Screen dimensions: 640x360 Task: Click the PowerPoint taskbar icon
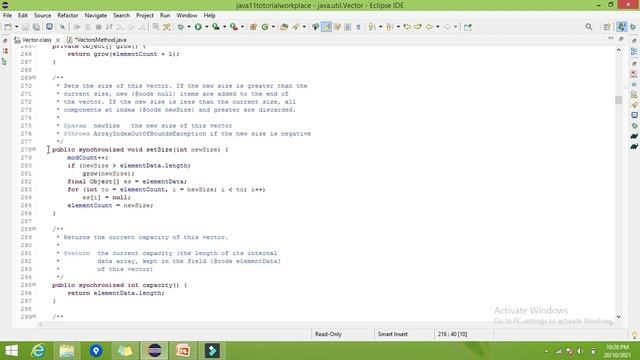(x=183, y=351)
